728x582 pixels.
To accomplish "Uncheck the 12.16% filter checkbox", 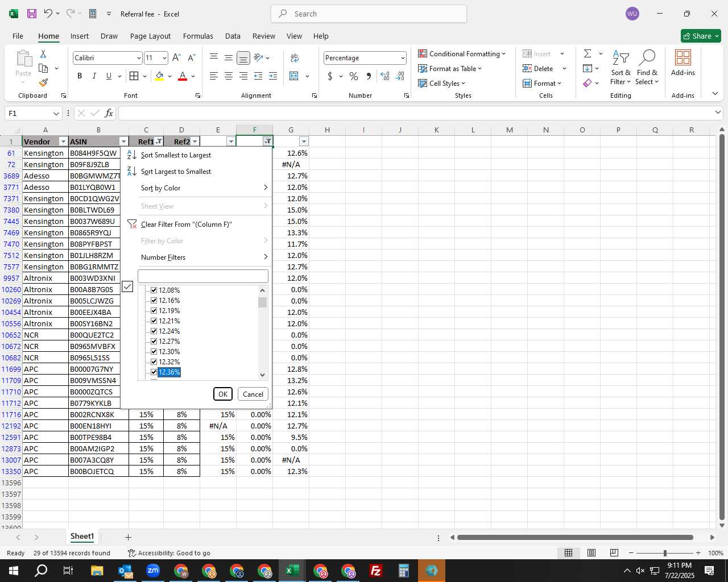I will (154, 301).
